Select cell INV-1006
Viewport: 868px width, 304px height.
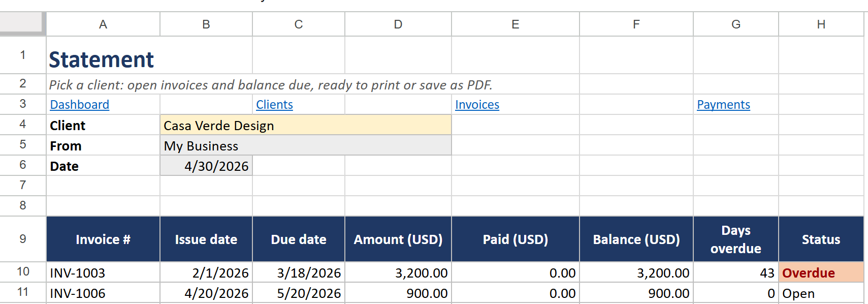pos(103,293)
